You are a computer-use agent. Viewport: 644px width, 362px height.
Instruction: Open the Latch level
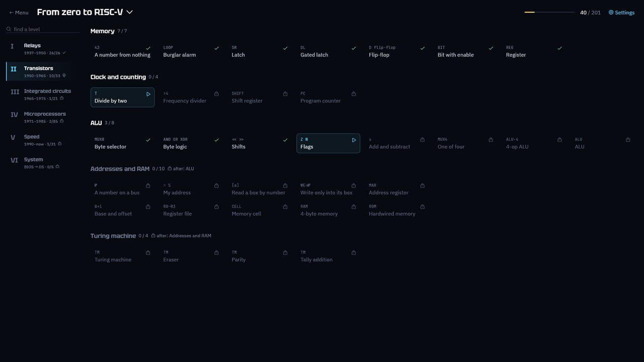[260, 52]
